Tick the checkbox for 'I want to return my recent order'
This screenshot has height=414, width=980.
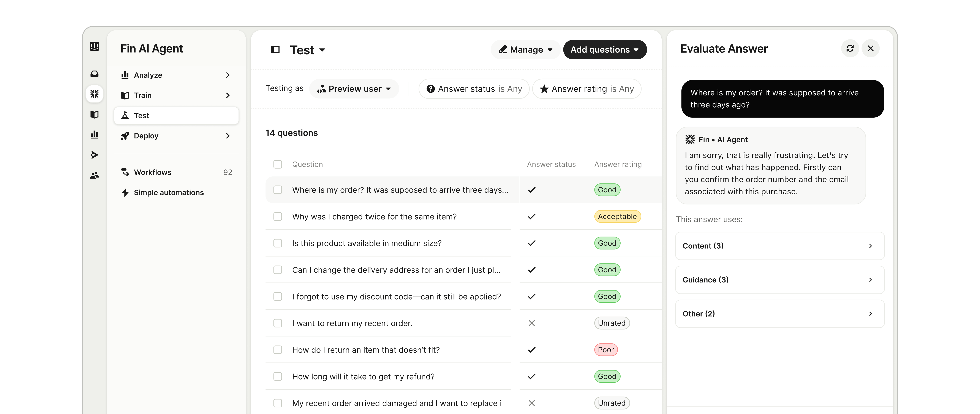(x=278, y=323)
